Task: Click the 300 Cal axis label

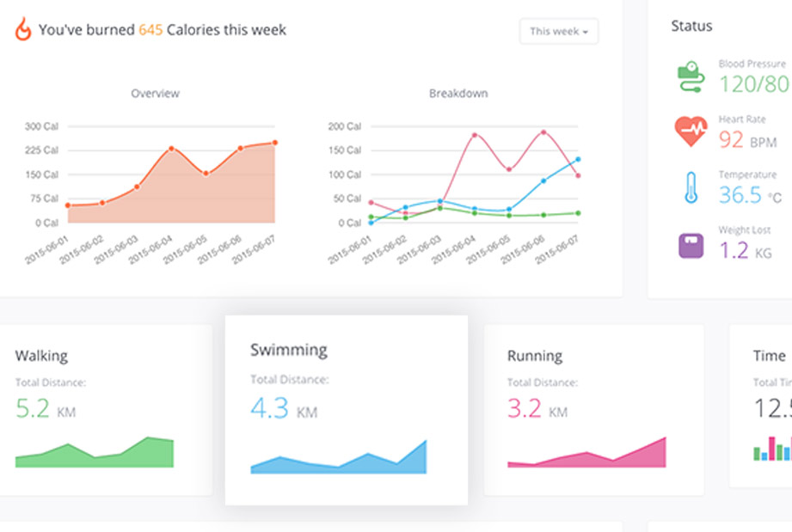Action: [41, 126]
